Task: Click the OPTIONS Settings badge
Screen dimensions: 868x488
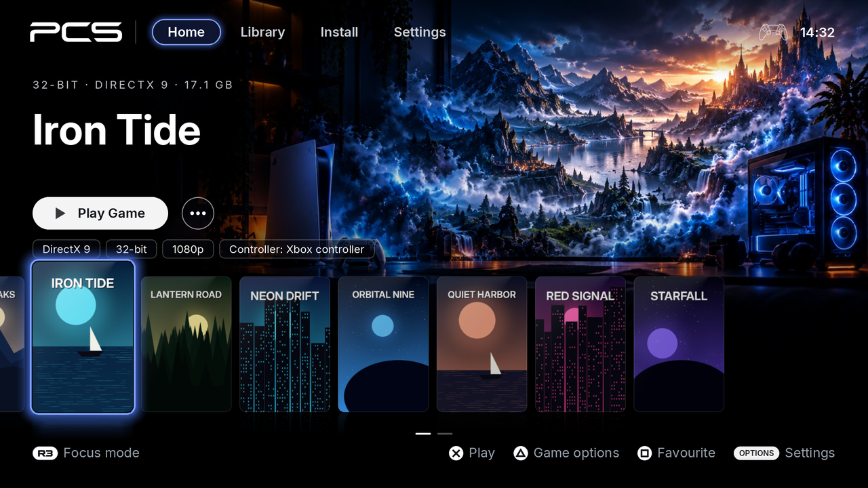Action: (756, 453)
